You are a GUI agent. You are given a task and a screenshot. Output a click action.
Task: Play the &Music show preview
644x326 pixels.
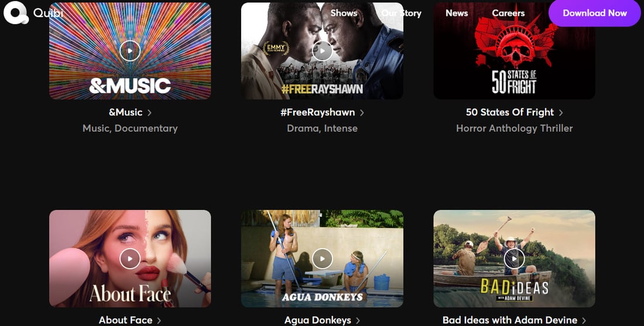130,51
